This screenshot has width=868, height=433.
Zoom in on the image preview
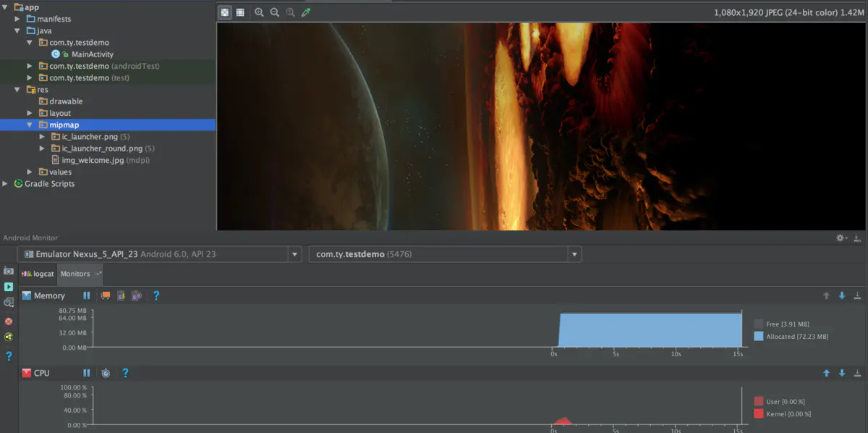point(259,12)
